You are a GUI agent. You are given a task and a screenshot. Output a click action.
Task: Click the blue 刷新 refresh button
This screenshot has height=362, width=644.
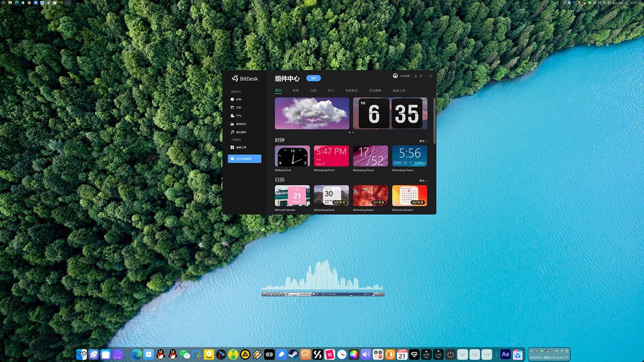pos(313,78)
